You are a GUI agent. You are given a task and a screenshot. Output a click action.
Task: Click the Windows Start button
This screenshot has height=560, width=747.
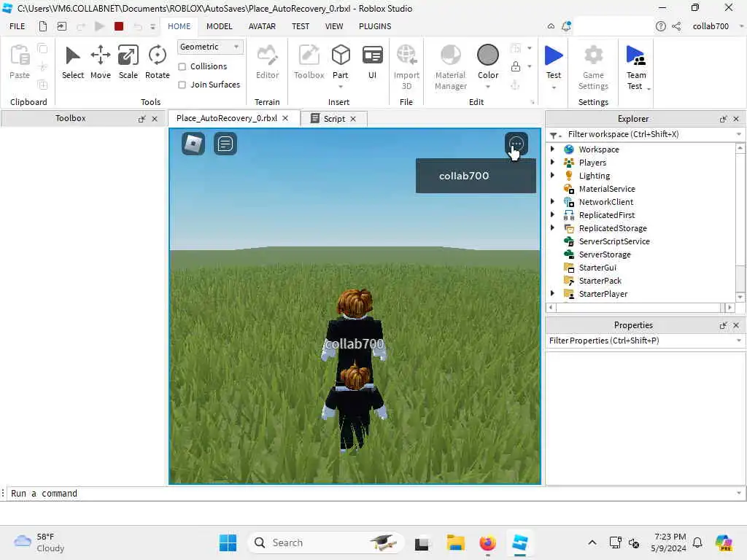coord(228,542)
